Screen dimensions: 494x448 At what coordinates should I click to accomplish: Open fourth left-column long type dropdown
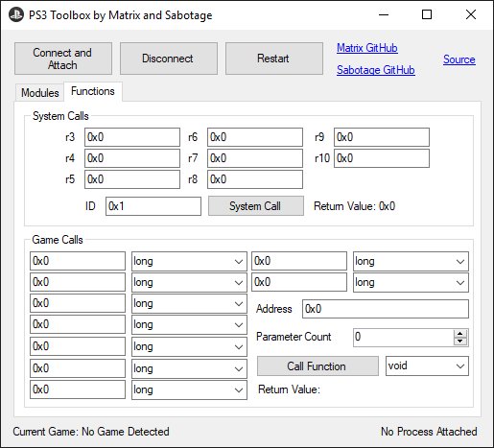(x=189, y=325)
